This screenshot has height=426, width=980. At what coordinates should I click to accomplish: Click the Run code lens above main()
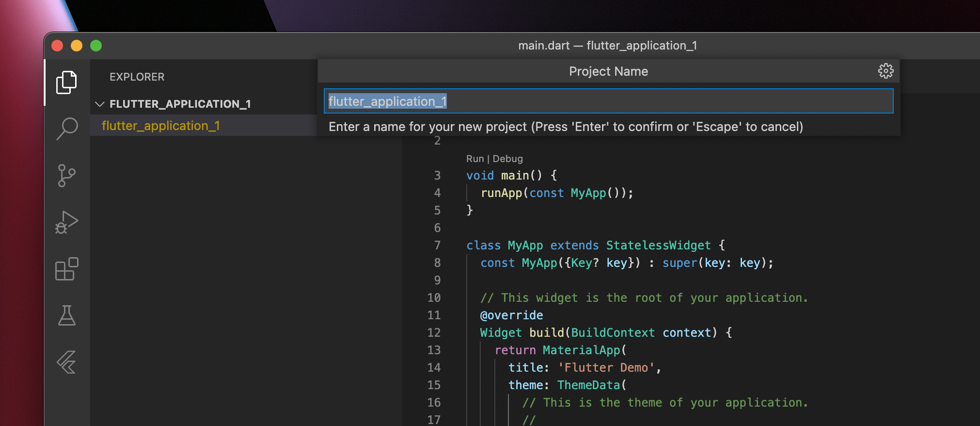pos(475,159)
